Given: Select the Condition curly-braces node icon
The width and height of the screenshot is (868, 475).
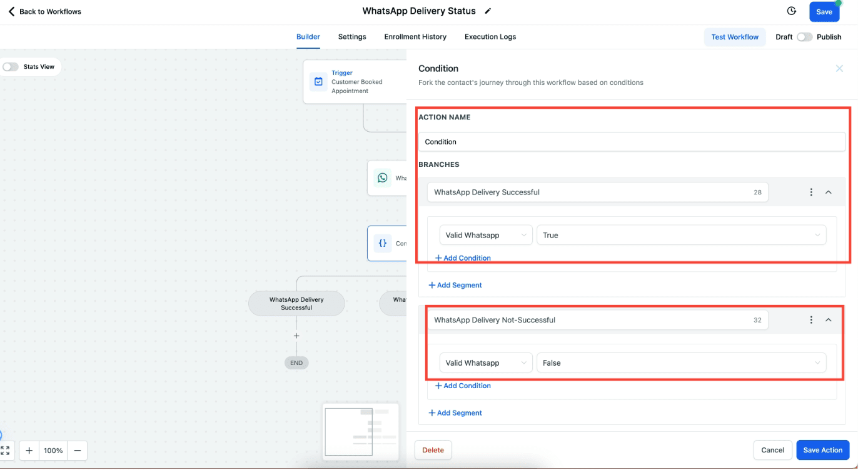Looking at the screenshot, I should pos(383,244).
